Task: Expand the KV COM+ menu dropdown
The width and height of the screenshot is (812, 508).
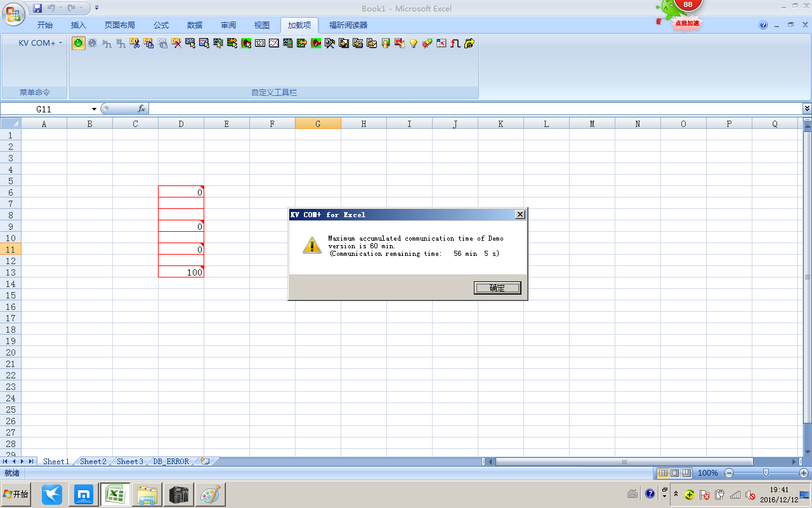Action: [41, 43]
